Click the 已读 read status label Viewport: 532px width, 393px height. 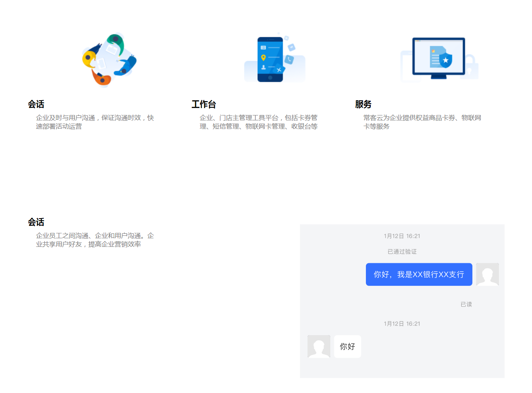[x=466, y=304]
